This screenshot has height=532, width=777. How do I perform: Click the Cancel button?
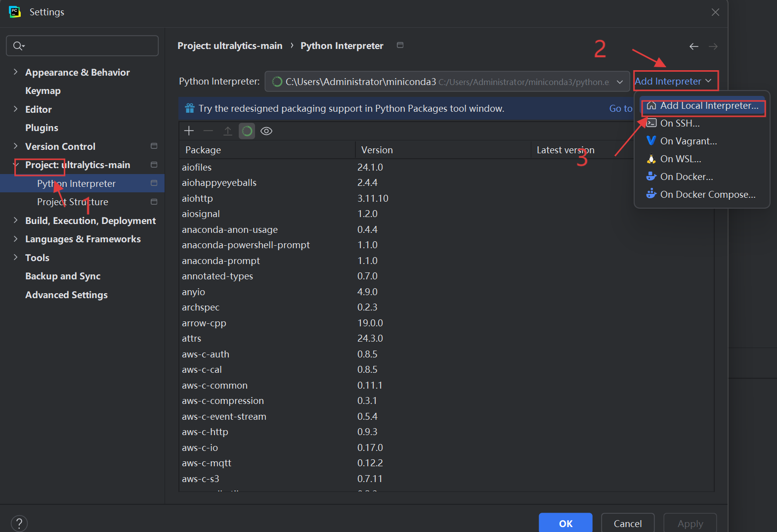(x=628, y=523)
